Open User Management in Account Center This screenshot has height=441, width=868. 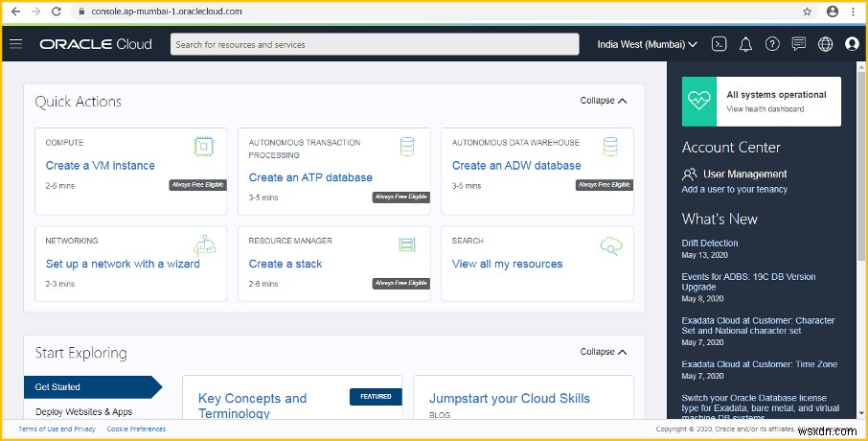744,174
